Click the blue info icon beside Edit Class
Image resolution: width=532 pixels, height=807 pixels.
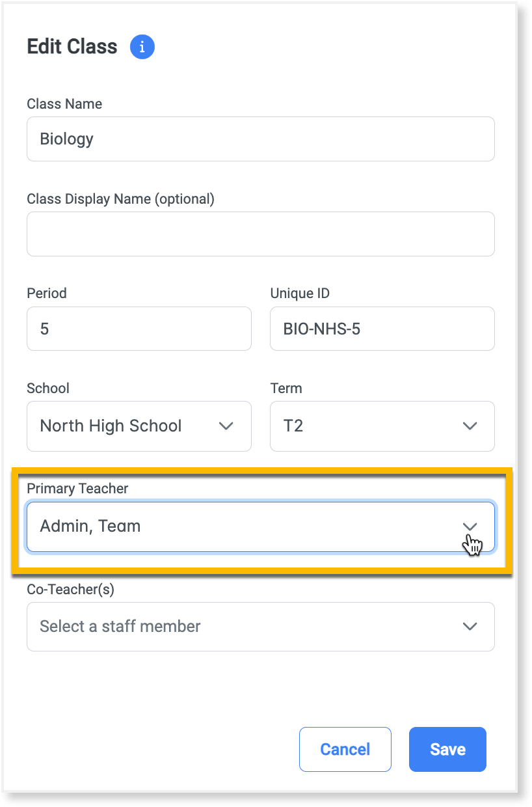[142, 47]
